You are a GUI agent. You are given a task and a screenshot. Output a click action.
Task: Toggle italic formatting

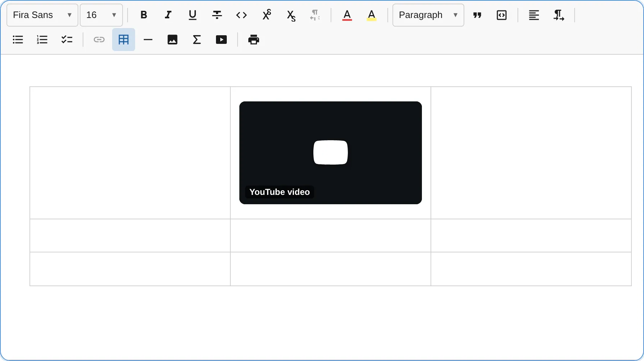[168, 15]
